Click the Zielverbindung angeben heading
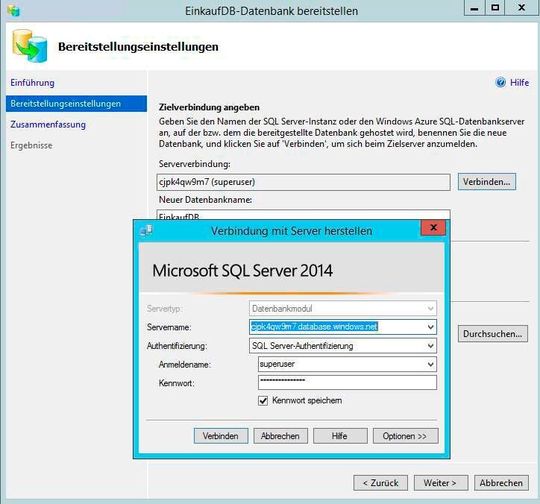The height and width of the screenshot is (504, 540). 209,107
